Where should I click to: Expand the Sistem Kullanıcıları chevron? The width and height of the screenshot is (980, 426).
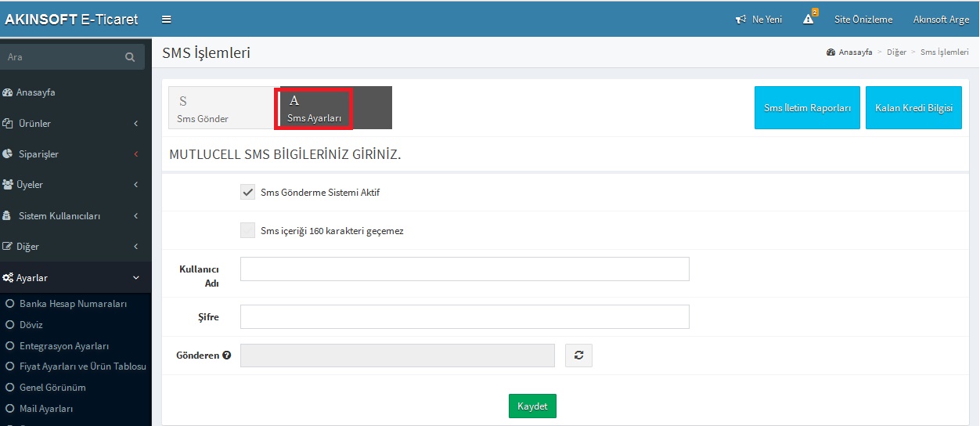click(x=136, y=215)
